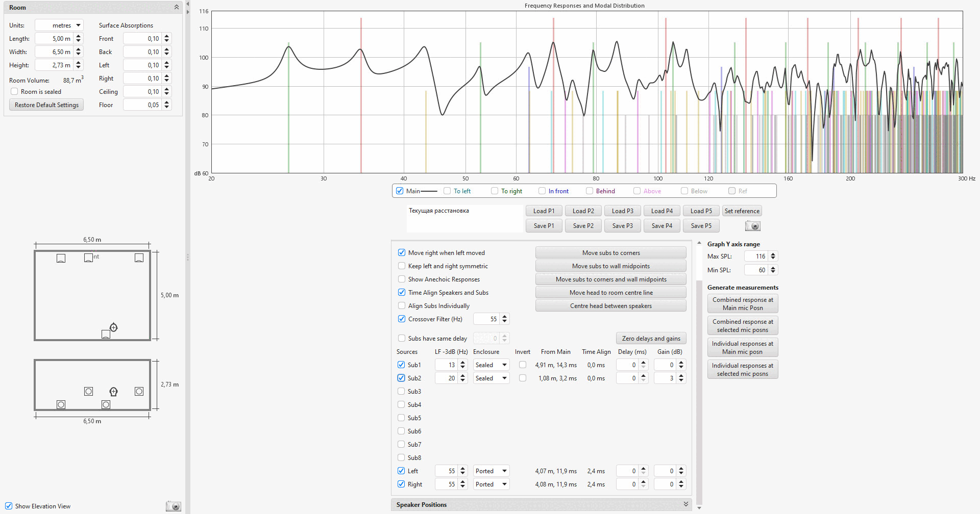Viewport: 980px width, 514px height.
Task: Toggle Keep left and right symmetric
Action: pyautogui.click(x=402, y=266)
